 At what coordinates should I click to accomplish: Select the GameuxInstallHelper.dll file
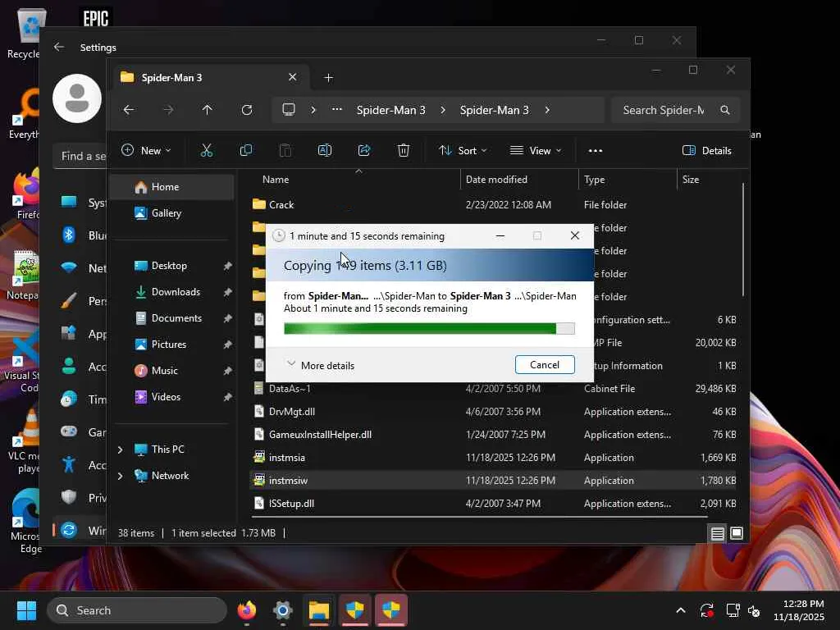coord(493,435)
